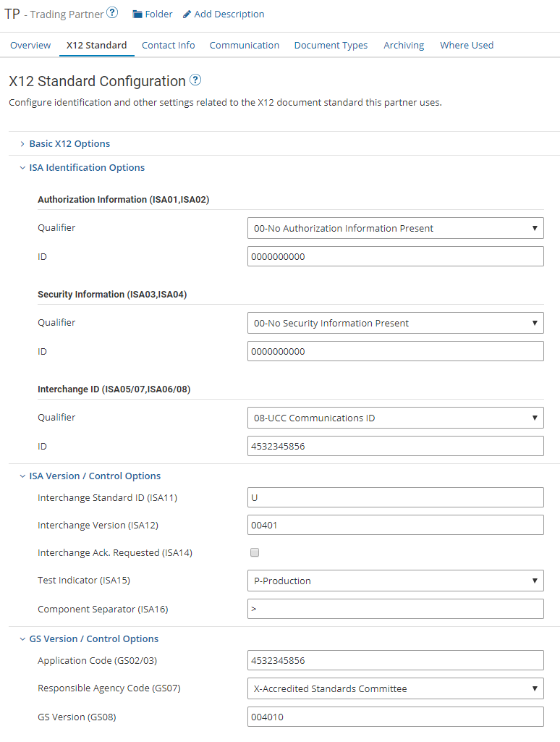Click the help icon beside X12 Standard Configuration

(x=195, y=80)
